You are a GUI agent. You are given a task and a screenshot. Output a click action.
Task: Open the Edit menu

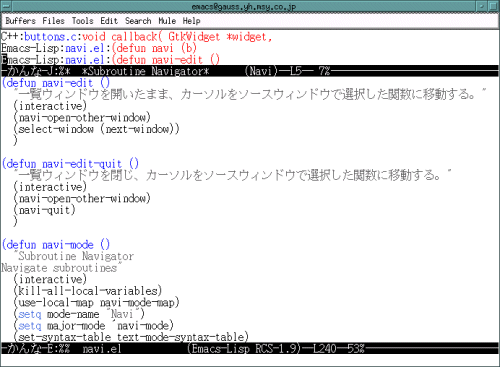(x=109, y=21)
